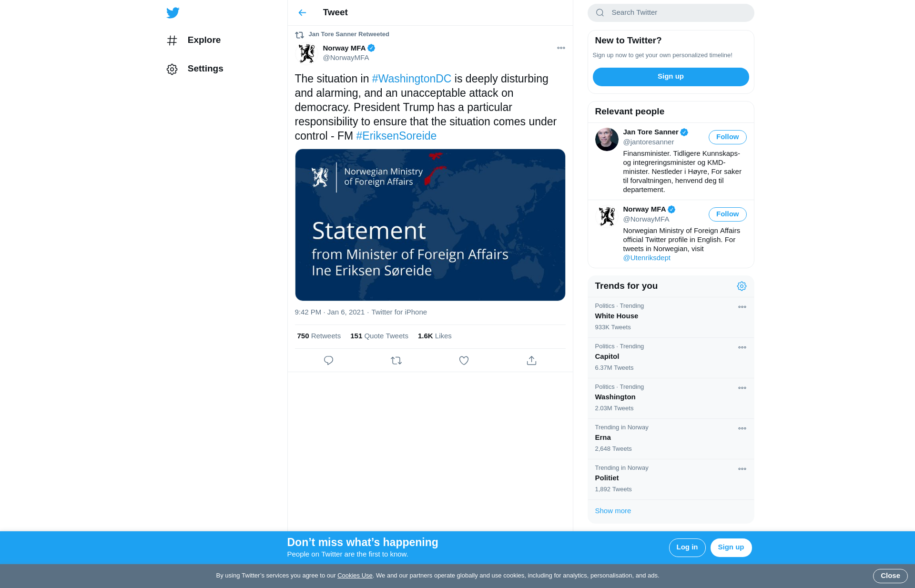Open the Statement image from the Ministry

coord(430,225)
